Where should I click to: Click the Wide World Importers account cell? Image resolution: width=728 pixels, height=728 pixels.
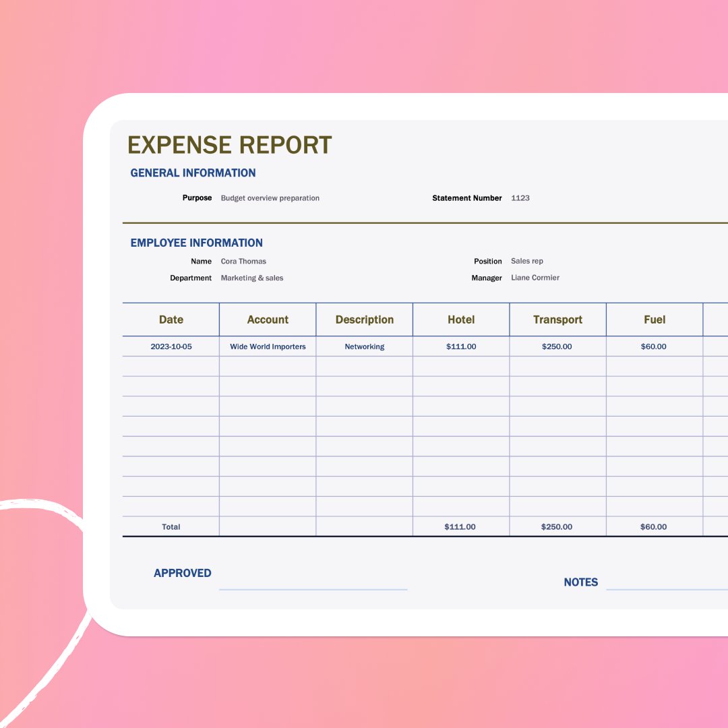268,346
